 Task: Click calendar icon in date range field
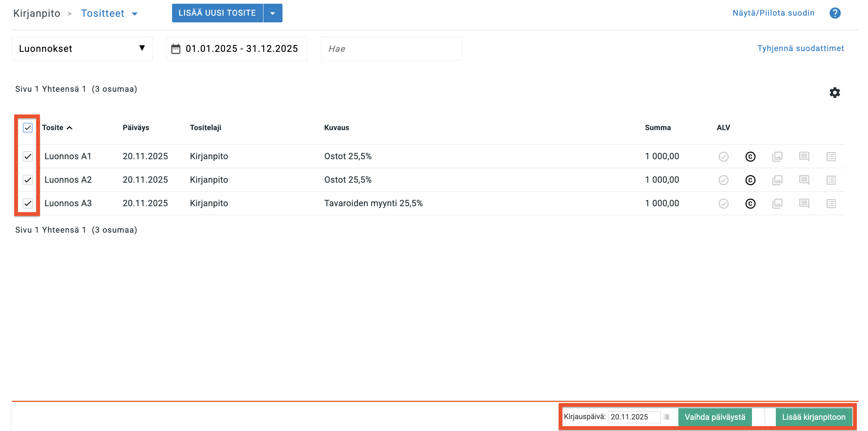click(176, 49)
